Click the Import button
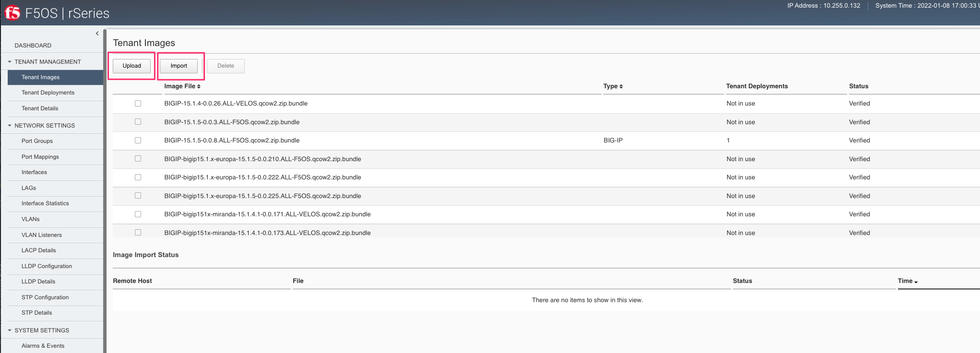 click(x=179, y=66)
